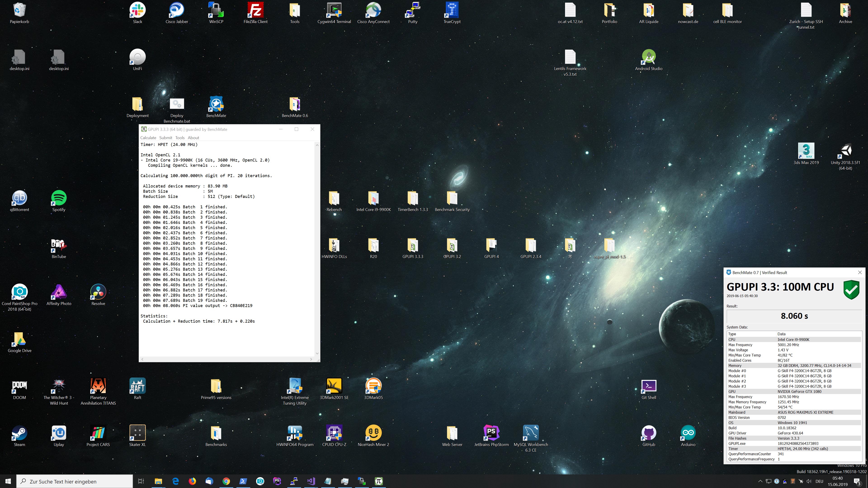This screenshot has width=868, height=488.
Task: Select the 3DMark2001 SE icon
Action: coord(334,389)
